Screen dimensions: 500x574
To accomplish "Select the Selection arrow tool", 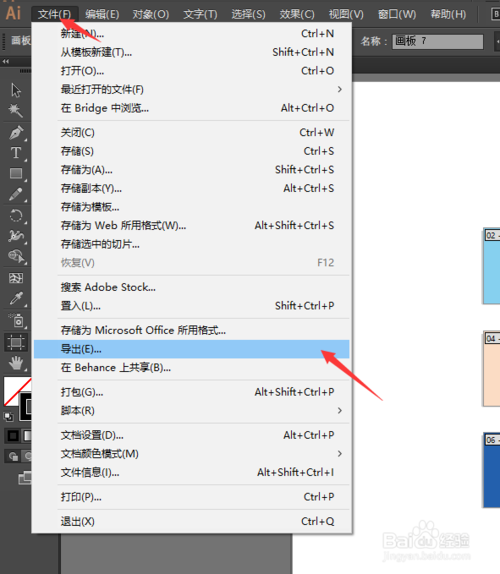I will (16, 90).
